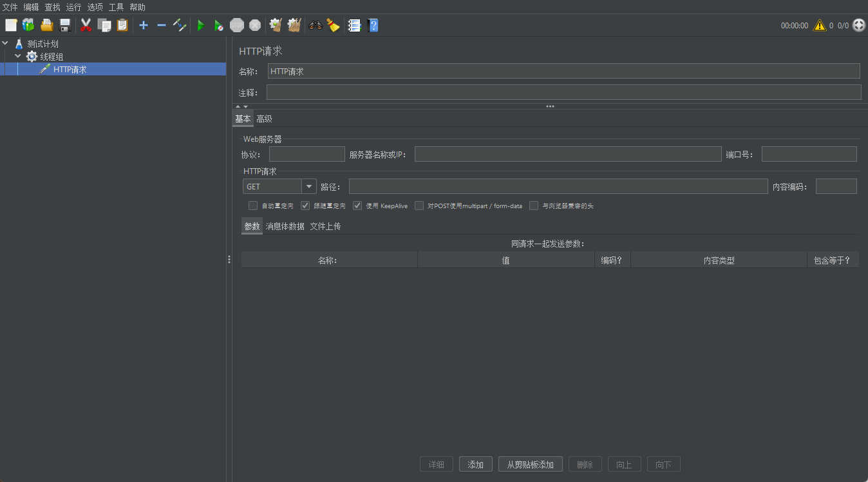The width and height of the screenshot is (868, 482).
Task: Switch to the 高级 tab
Action: (x=264, y=119)
